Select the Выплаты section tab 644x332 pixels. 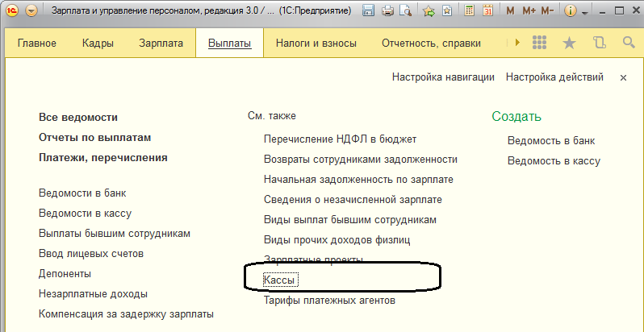pos(229,43)
